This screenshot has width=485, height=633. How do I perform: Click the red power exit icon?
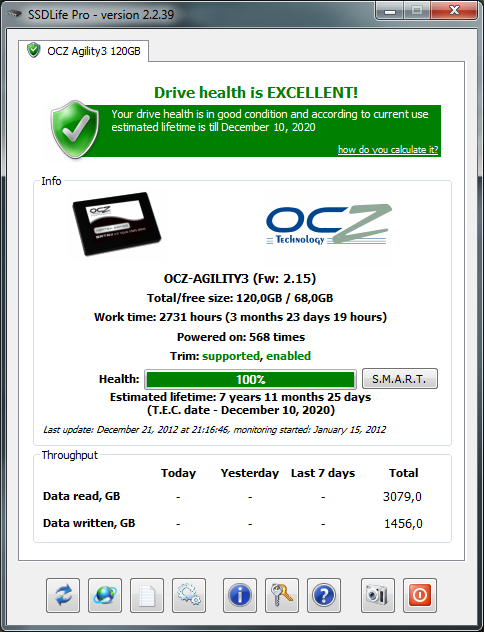tap(420, 595)
